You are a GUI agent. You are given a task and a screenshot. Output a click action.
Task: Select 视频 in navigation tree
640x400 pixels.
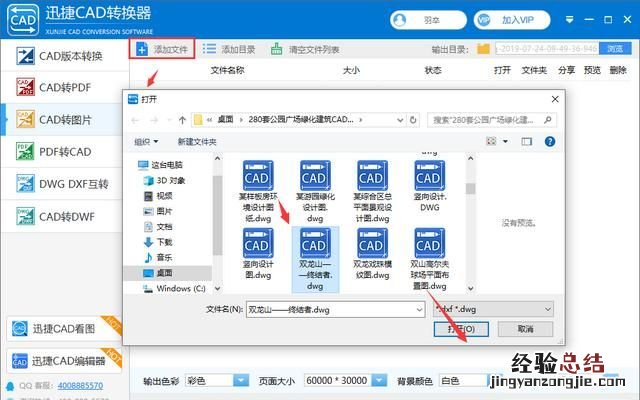pyautogui.click(x=158, y=196)
